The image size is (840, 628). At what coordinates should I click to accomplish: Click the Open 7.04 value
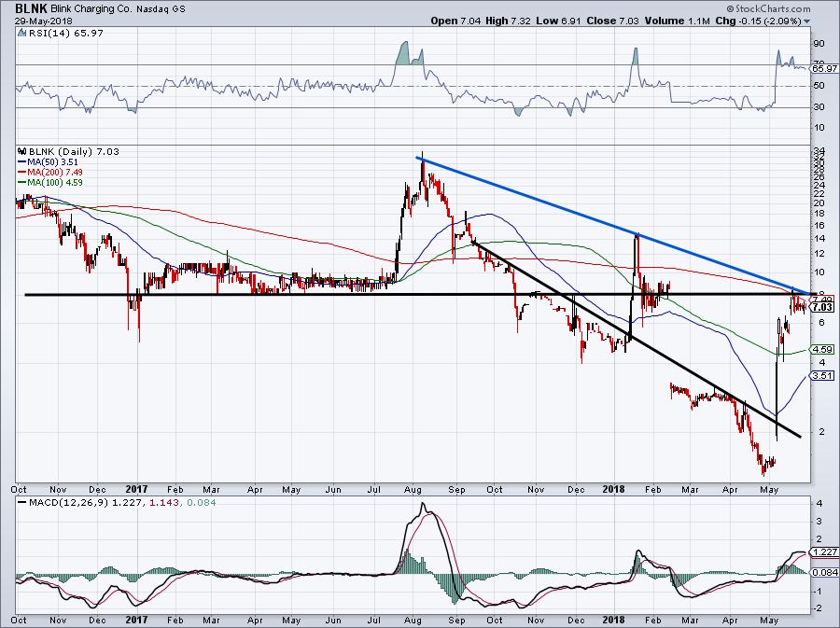click(x=455, y=21)
